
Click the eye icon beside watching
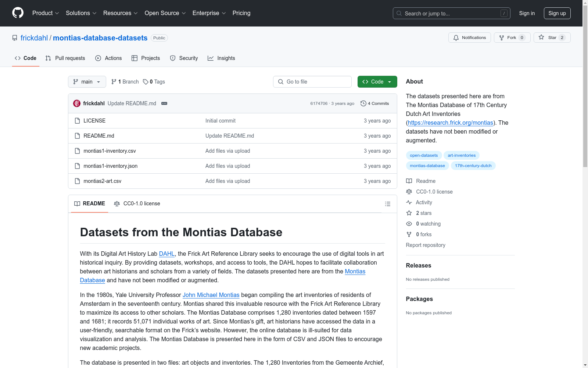409,224
